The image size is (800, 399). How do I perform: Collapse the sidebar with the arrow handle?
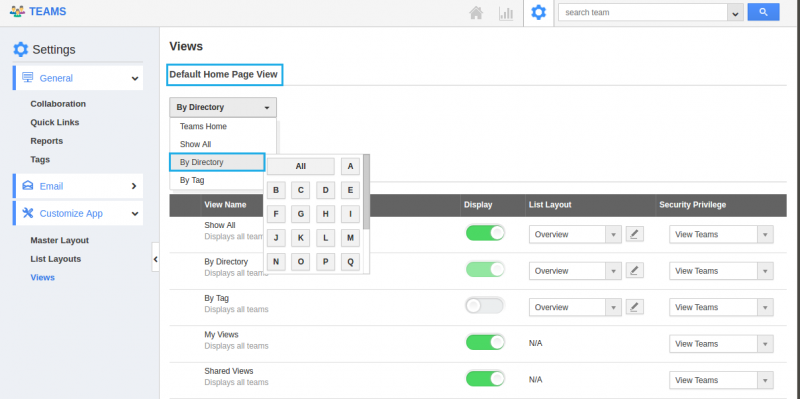point(156,260)
